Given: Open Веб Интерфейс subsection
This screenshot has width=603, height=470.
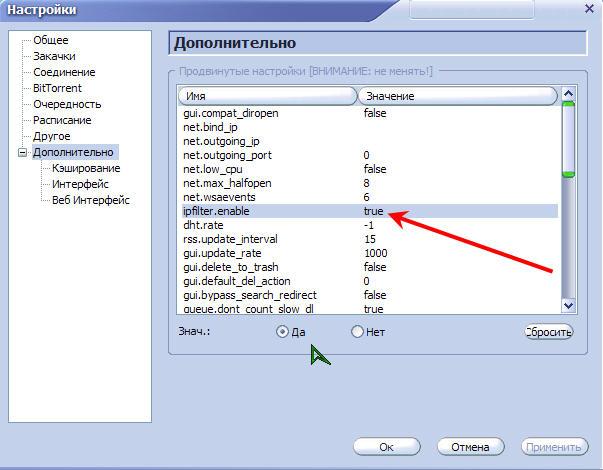Looking at the screenshot, I should (91, 200).
